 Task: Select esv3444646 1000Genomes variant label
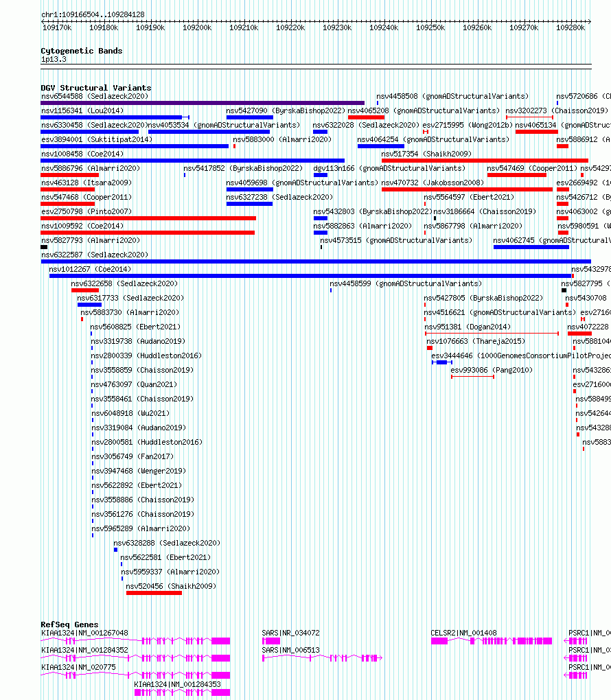(520, 355)
